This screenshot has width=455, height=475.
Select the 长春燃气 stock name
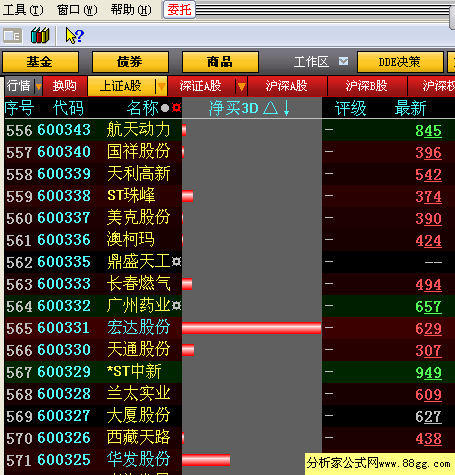(139, 284)
